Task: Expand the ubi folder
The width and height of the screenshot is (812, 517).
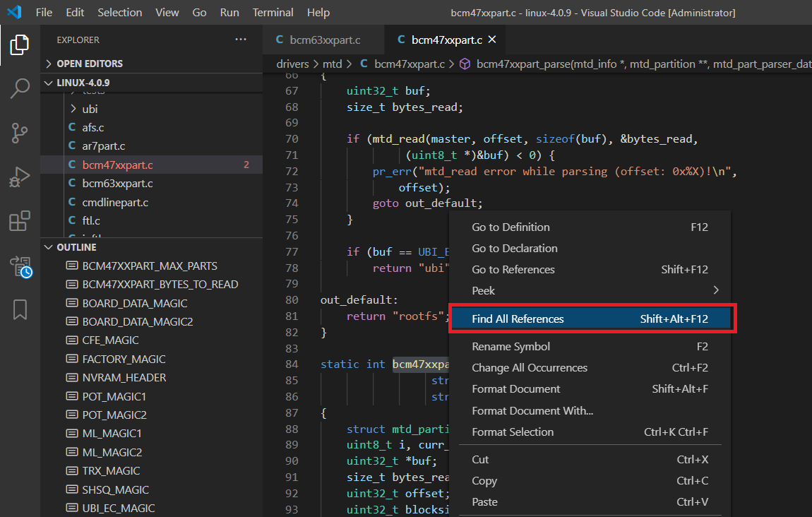Action: tap(73, 109)
